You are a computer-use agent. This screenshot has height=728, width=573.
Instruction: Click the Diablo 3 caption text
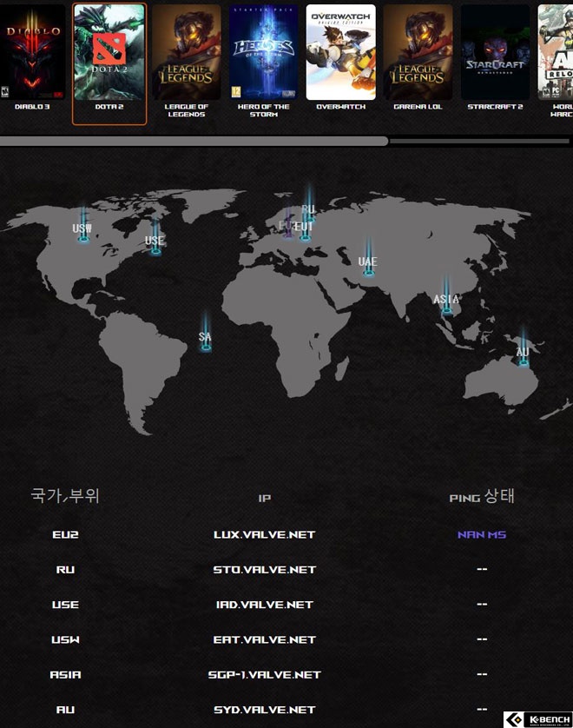point(32,107)
